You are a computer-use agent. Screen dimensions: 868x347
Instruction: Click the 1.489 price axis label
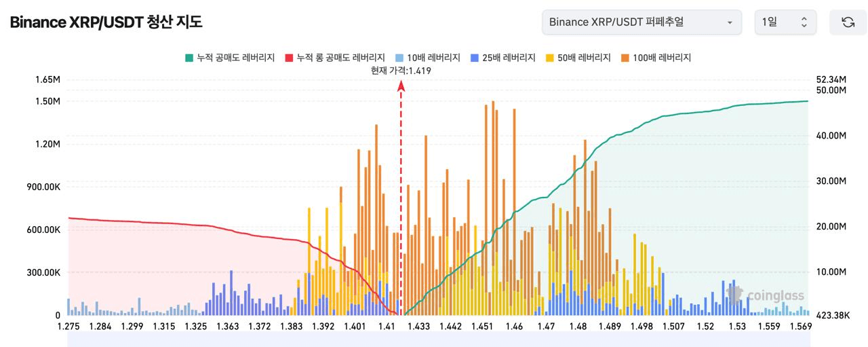pyautogui.click(x=610, y=327)
